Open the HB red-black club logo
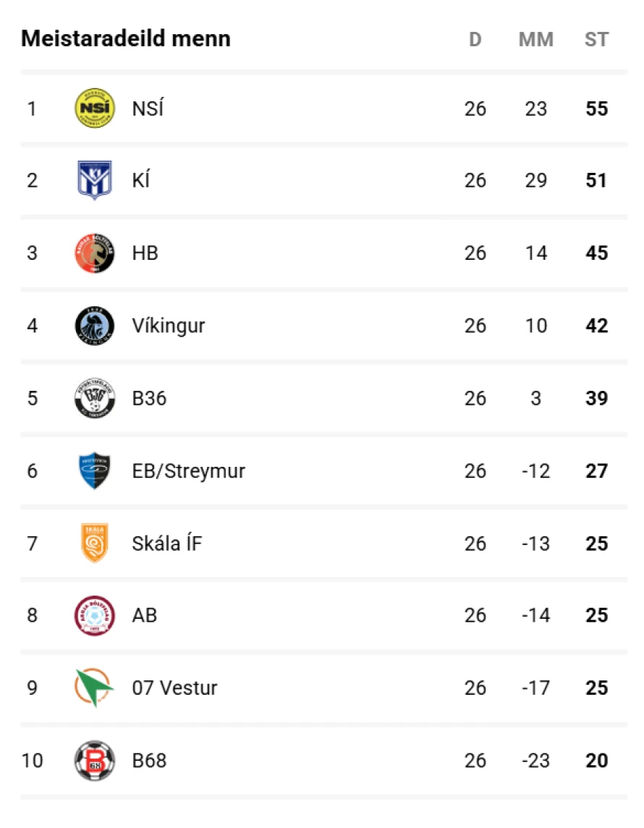 (95, 253)
